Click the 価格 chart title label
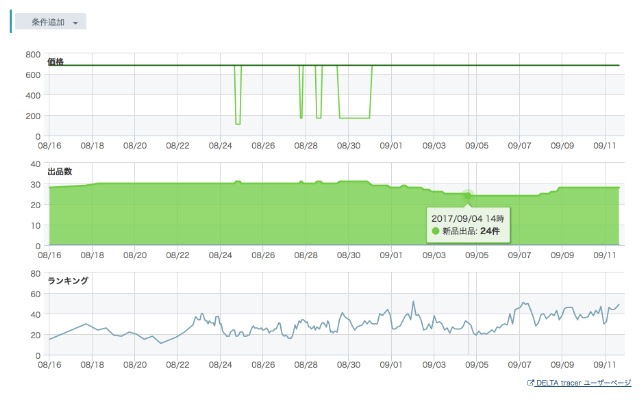The image size is (640, 400). point(56,62)
